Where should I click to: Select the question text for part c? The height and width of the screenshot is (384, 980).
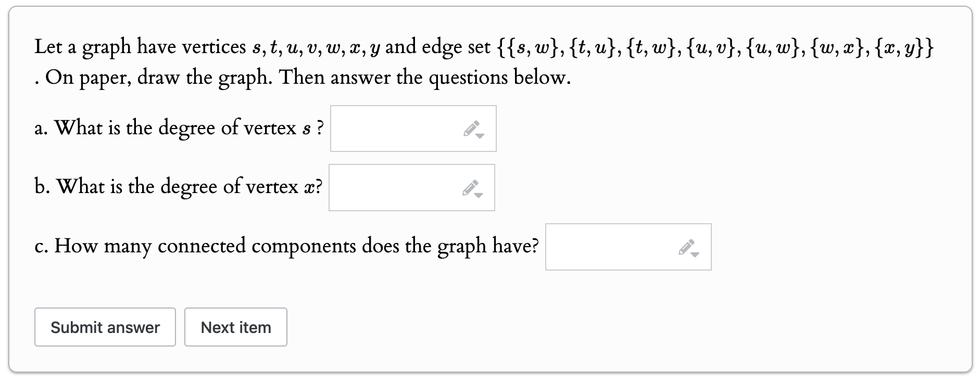point(285,246)
